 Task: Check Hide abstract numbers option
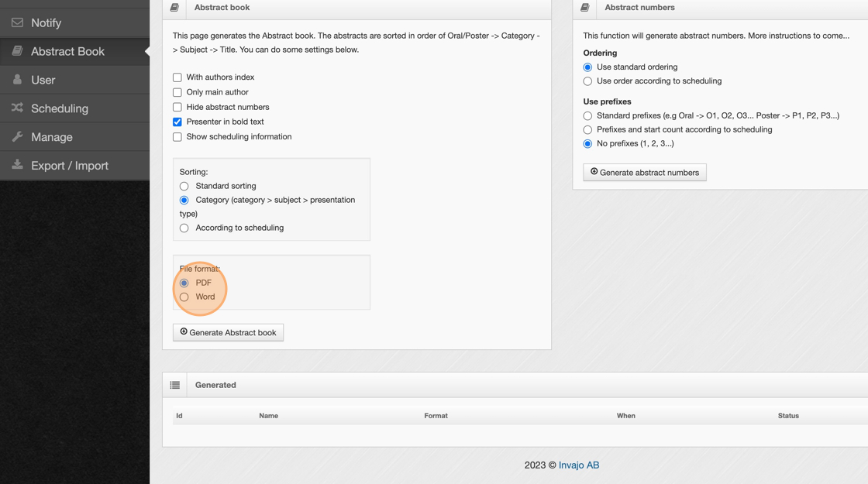point(177,107)
